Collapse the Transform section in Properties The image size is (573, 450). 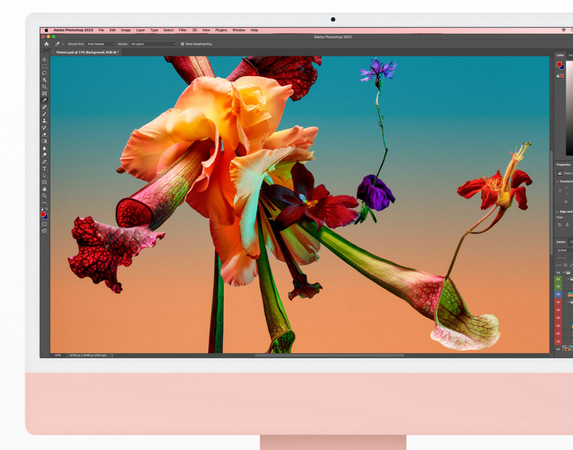558,181
